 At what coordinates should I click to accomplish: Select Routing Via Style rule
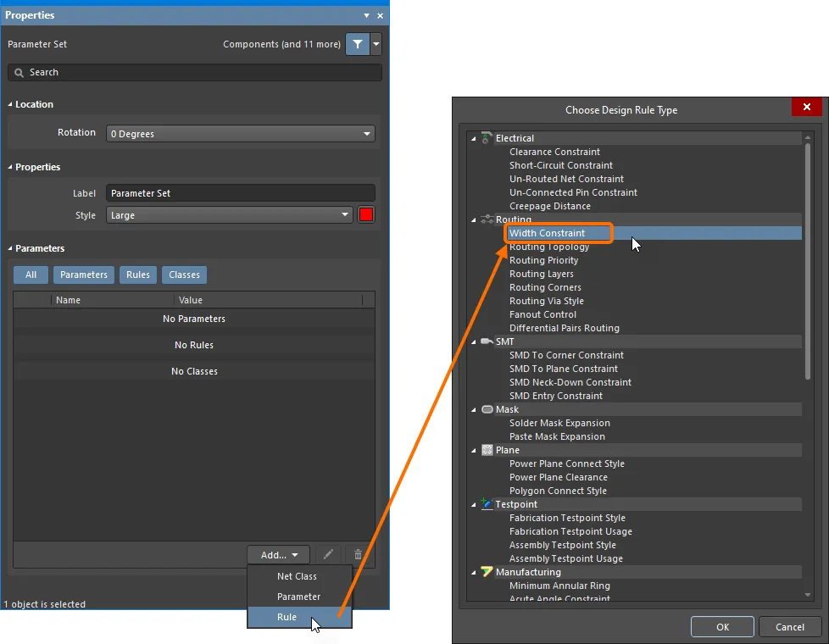546,301
